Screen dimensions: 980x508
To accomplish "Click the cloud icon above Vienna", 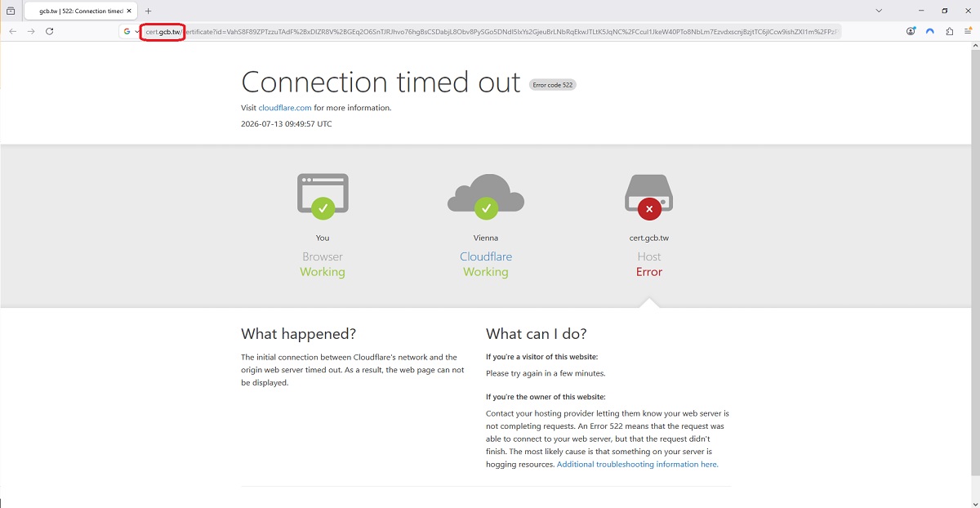I will 486,196.
